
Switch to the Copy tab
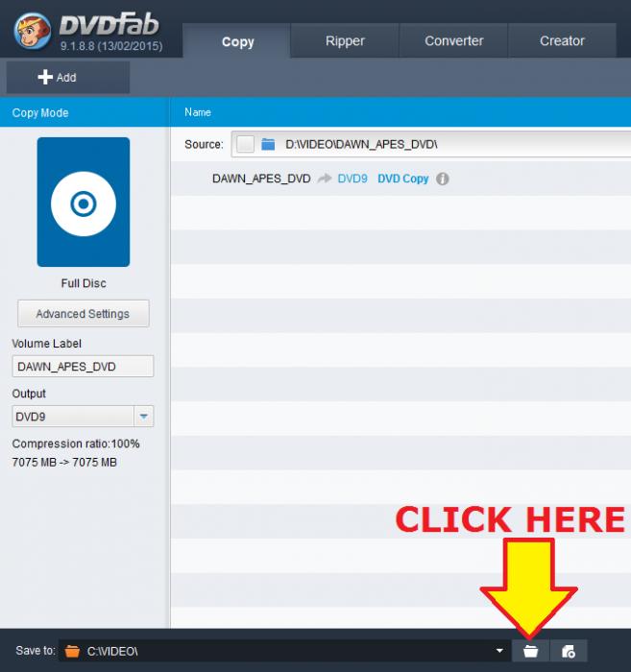[237, 41]
